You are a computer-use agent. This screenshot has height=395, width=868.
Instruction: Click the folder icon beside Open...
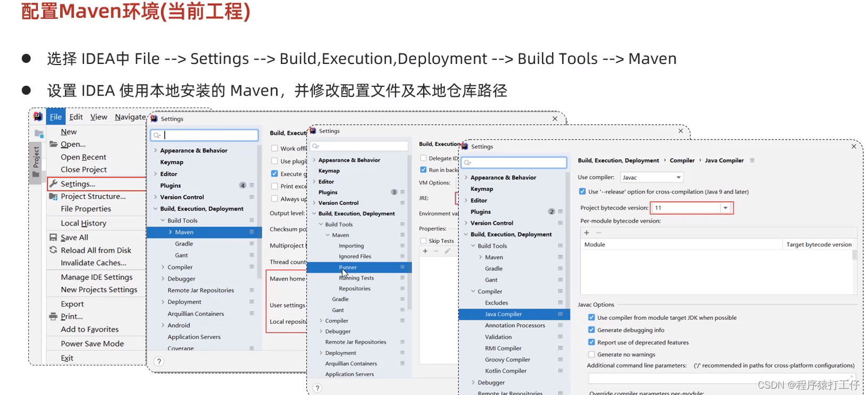[x=53, y=144]
